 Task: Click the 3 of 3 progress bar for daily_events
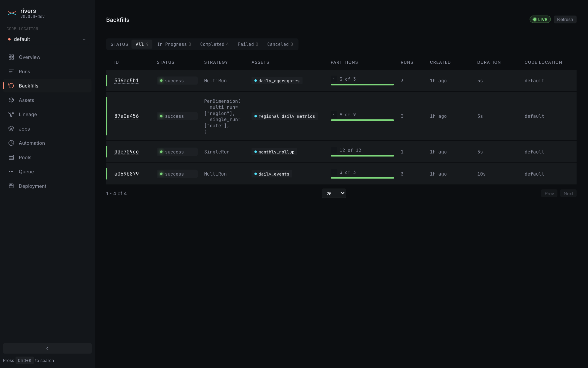[362, 178]
